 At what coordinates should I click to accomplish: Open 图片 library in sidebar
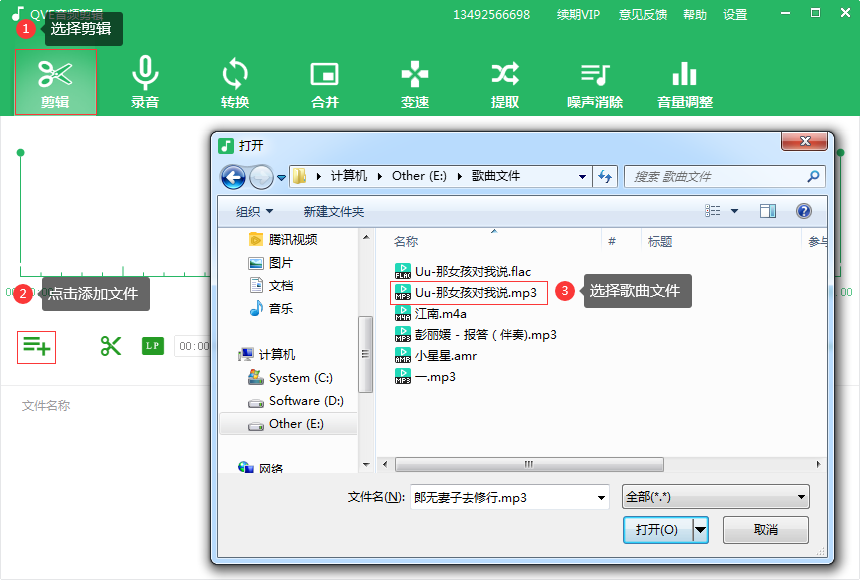(271, 263)
